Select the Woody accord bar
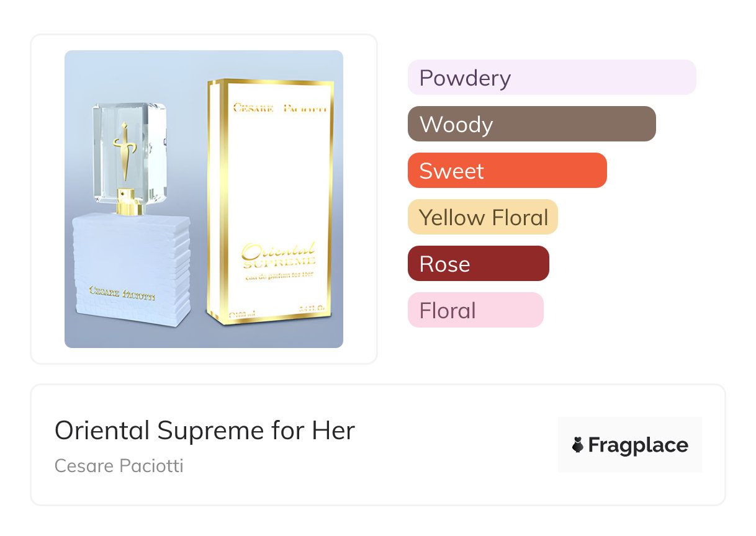Screen dimensions: 756x536 pyautogui.click(x=531, y=124)
